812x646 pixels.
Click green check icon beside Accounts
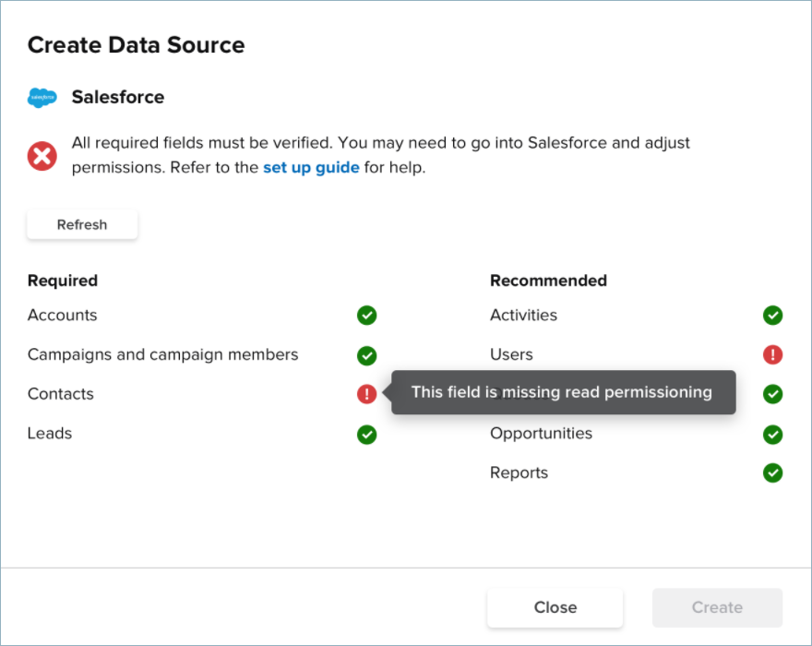[x=366, y=315]
